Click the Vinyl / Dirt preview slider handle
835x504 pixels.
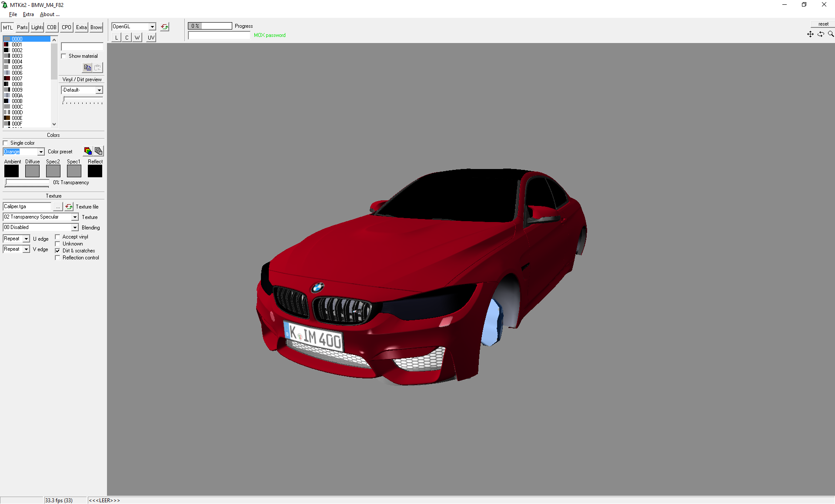(64, 99)
